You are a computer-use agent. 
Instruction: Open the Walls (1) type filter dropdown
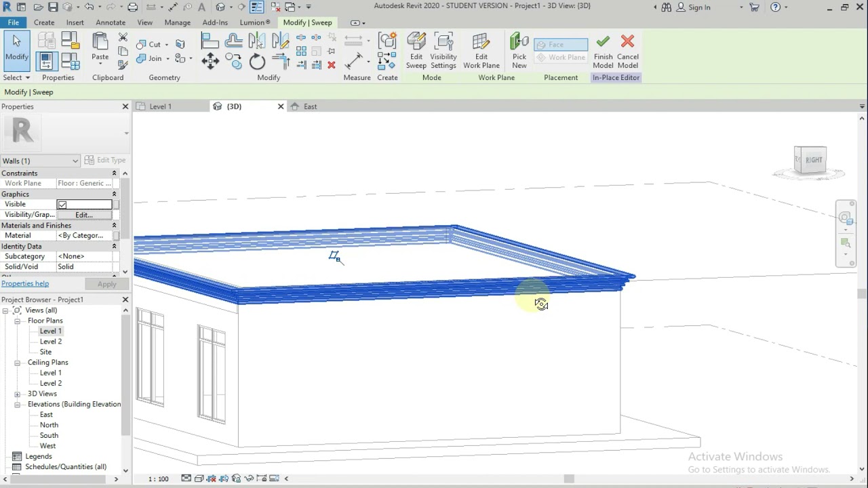pos(40,161)
